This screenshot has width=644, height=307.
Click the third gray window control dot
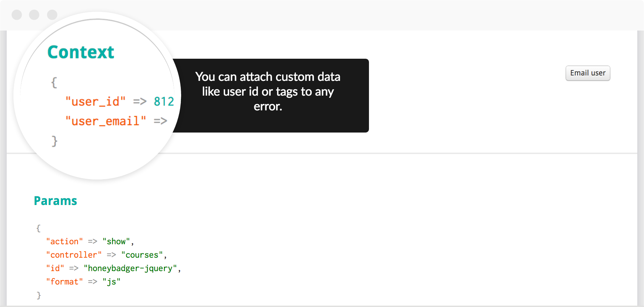point(52,15)
